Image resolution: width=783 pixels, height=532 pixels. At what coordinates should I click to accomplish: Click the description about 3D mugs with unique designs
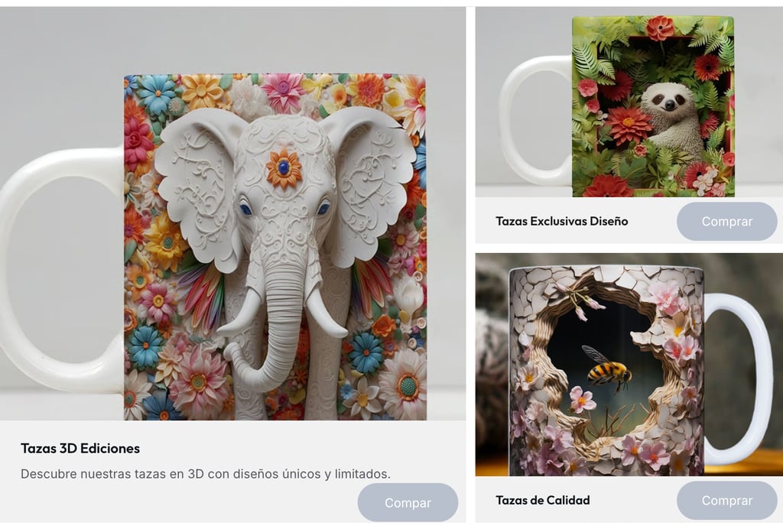pyautogui.click(x=205, y=474)
